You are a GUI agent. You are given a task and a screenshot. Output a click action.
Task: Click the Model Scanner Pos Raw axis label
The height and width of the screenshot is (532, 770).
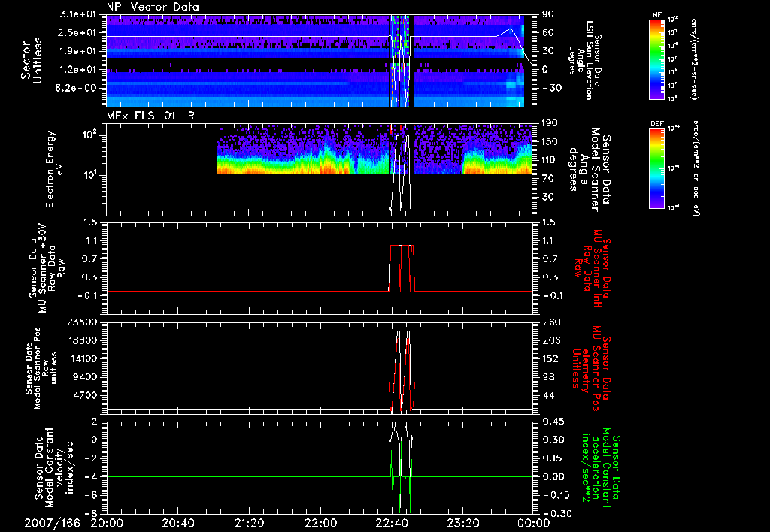(41, 367)
